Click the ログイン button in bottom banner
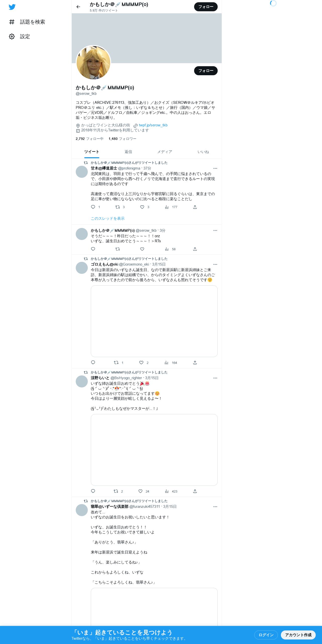Viewport: 322px width, 644px height. click(266, 635)
